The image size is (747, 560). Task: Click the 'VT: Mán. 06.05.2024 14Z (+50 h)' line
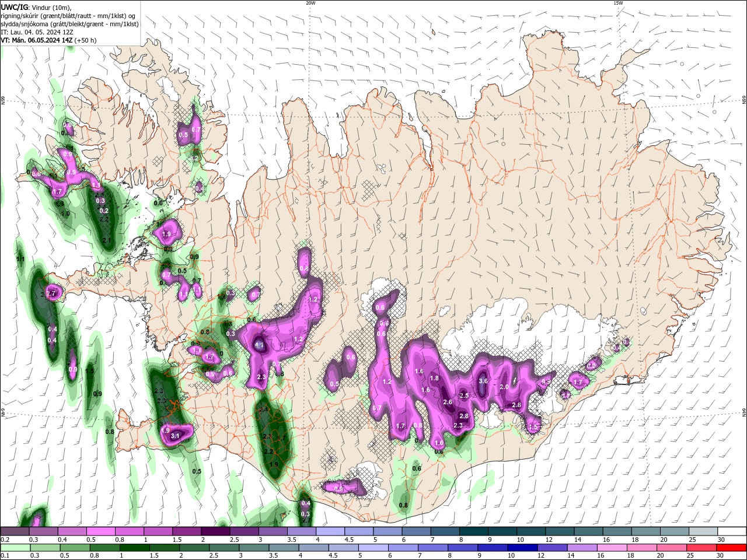tap(49, 40)
